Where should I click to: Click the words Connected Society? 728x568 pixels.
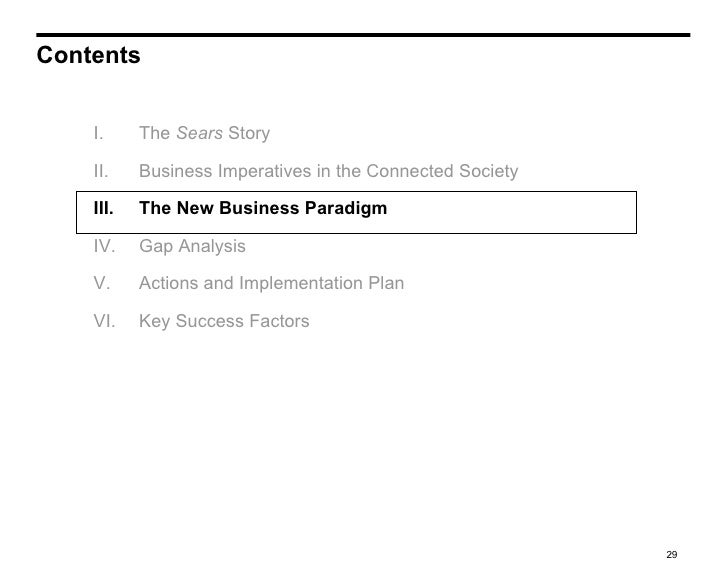(x=442, y=171)
